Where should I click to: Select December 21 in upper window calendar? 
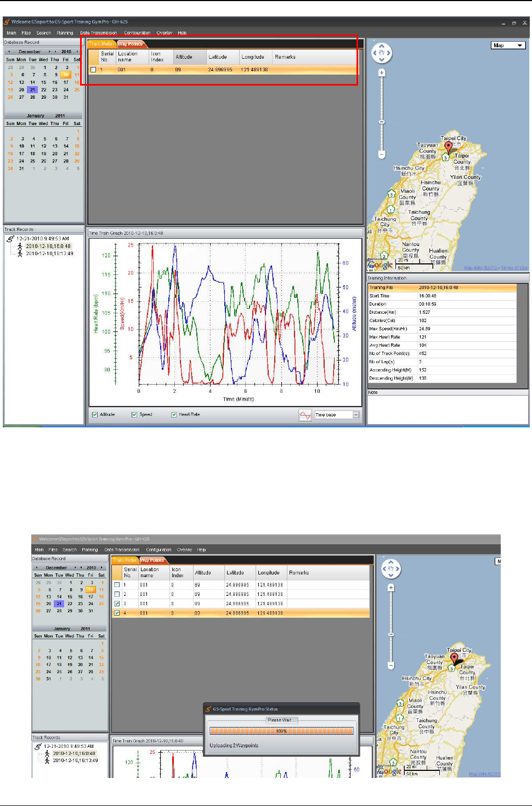tap(33, 90)
